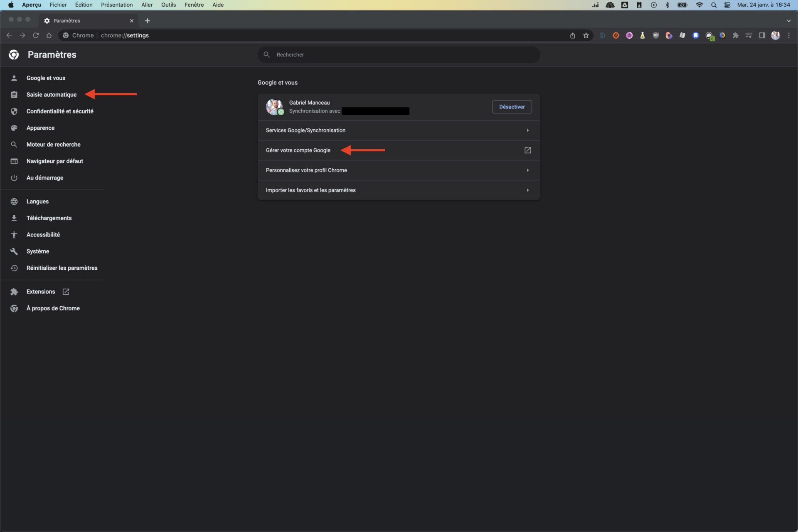Image resolution: width=798 pixels, height=532 pixels.
Task: Open Google et vous settings section
Action: click(46, 78)
